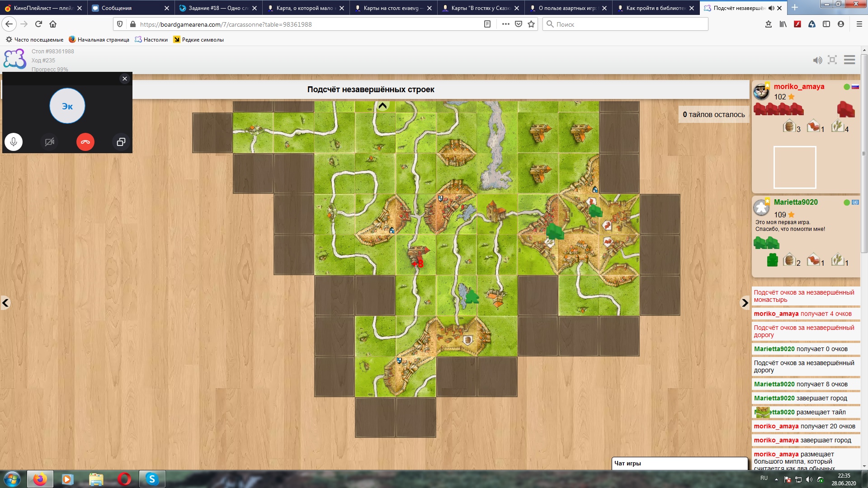Click Marietta9020 green builder piece
The image size is (868, 488).
point(772,260)
